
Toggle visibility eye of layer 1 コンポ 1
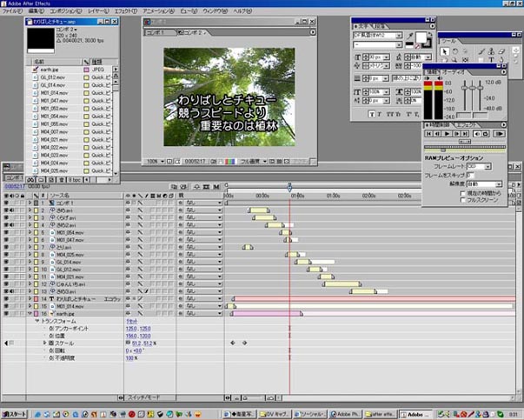(5, 203)
